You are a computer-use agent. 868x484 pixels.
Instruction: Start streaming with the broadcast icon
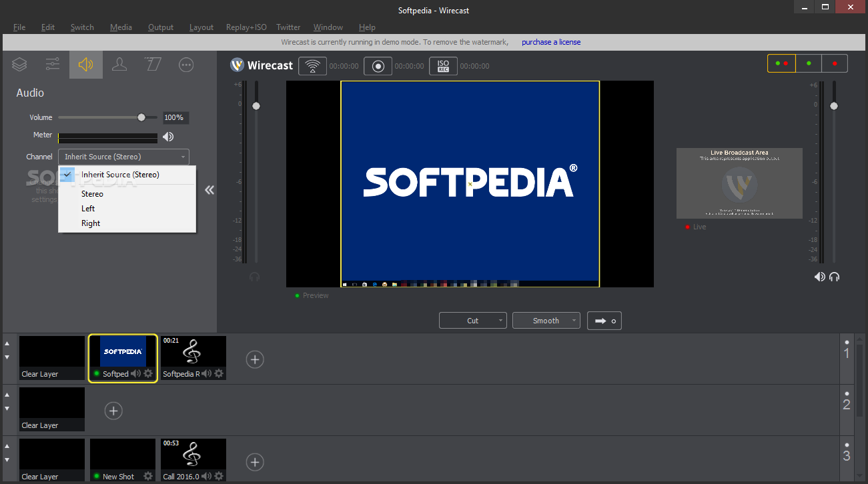pos(312,66)
